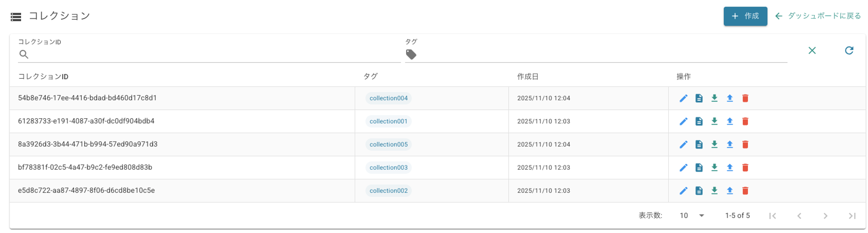Click the download icon for collection005
The image size is (868, 233).
click(714, 144)
